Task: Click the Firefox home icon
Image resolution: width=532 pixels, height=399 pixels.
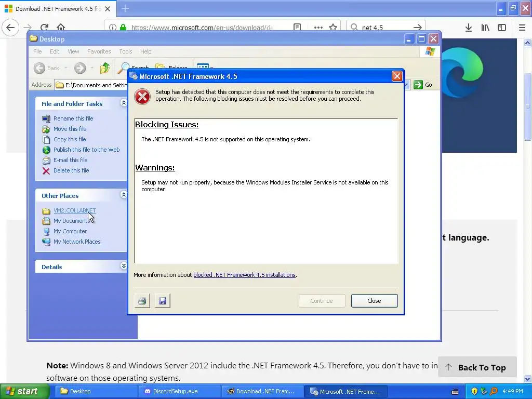Action: (x=61, y=28)
